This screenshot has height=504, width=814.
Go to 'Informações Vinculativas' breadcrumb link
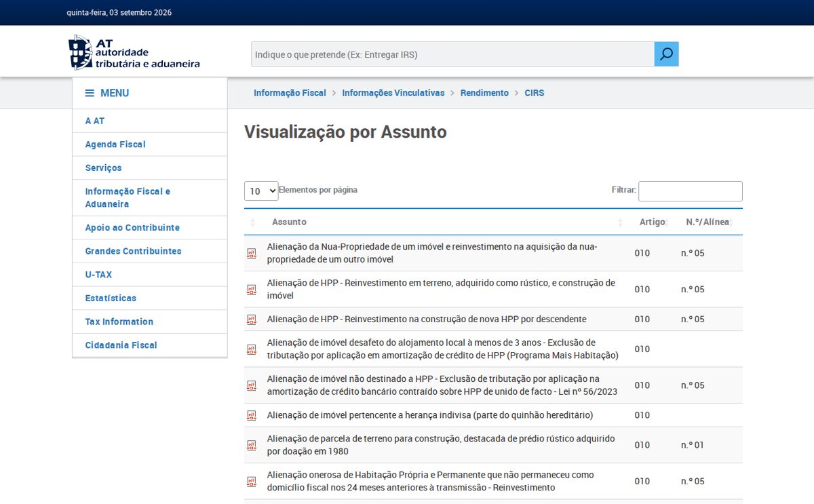pyautogui.click(x=393, y=93)
